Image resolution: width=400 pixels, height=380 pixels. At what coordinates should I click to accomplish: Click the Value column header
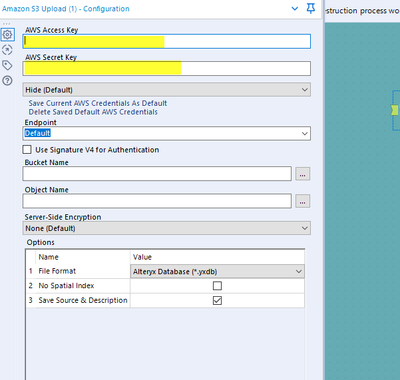tap(142, 257)
